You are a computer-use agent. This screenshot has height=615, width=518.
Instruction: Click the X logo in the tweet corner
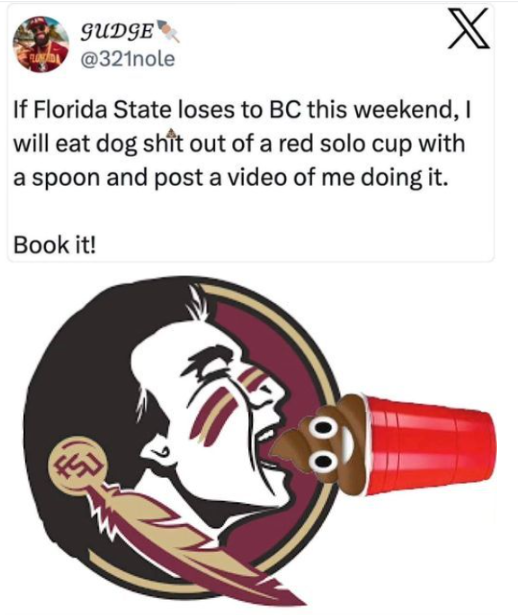[x=469, y=29]
